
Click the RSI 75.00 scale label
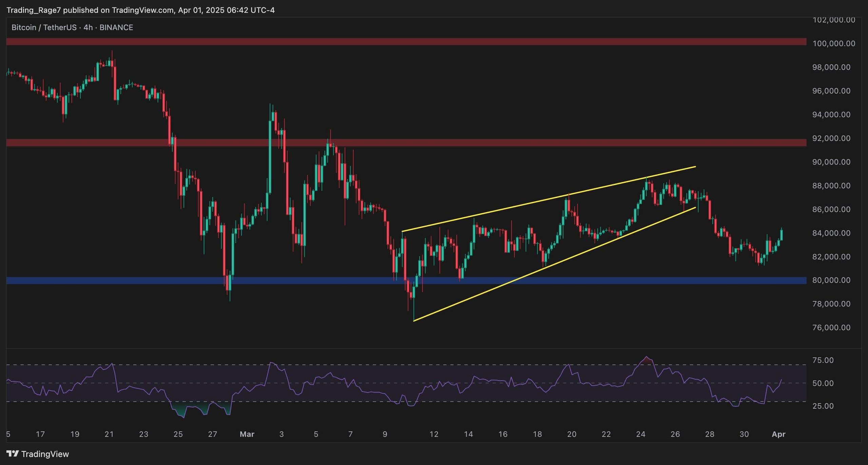pyautogui.click(x=823, y=360)
